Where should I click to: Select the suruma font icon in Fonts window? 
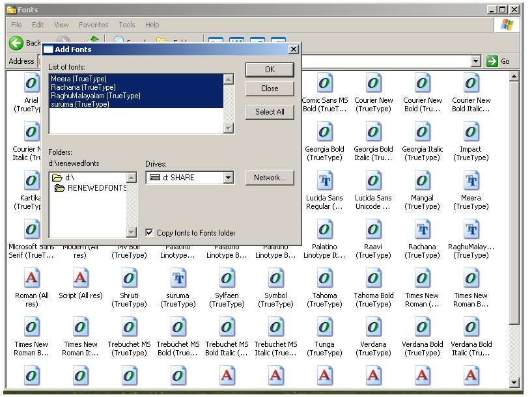coord(178,279)
